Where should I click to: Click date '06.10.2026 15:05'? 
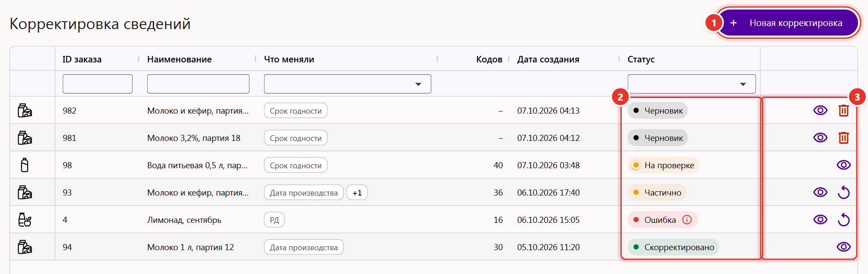coord(548,220)
